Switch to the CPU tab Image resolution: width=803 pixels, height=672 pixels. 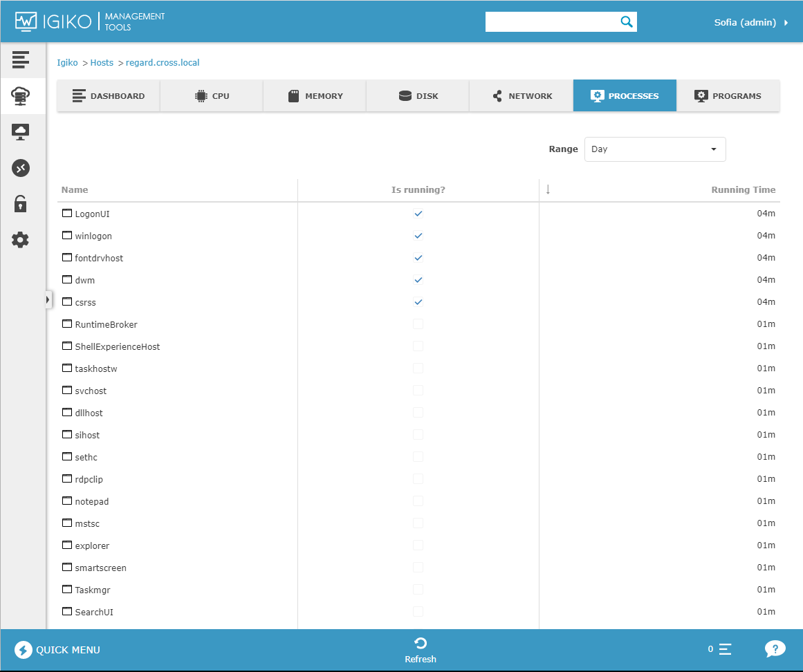212,96
